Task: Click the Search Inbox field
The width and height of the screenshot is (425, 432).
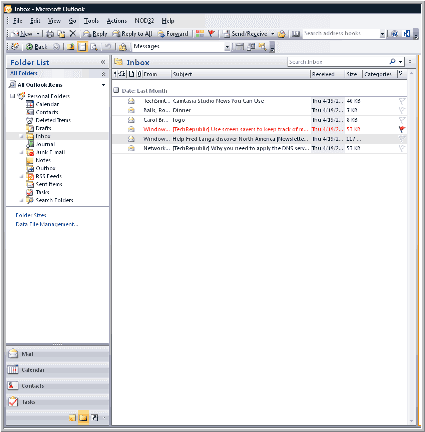Action: [338, 62]
